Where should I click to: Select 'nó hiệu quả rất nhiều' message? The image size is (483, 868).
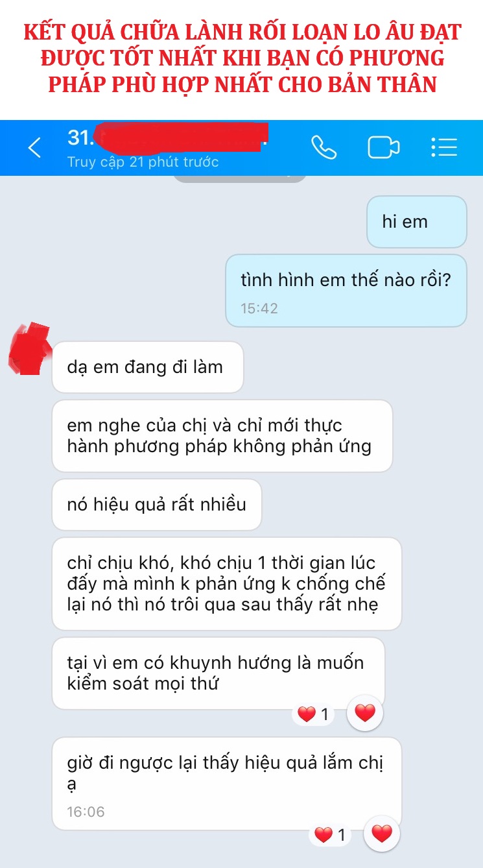click(x=157, y=505)
